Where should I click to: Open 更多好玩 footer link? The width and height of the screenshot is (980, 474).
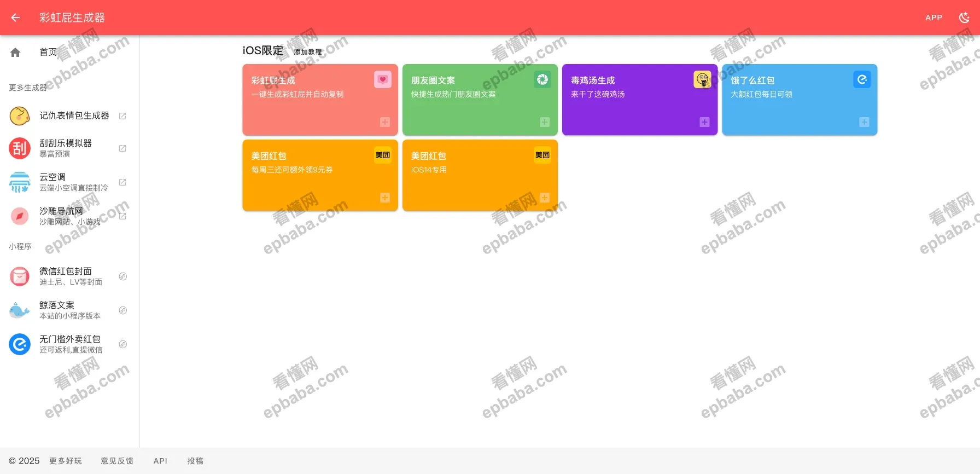click(x=66, y=461)
